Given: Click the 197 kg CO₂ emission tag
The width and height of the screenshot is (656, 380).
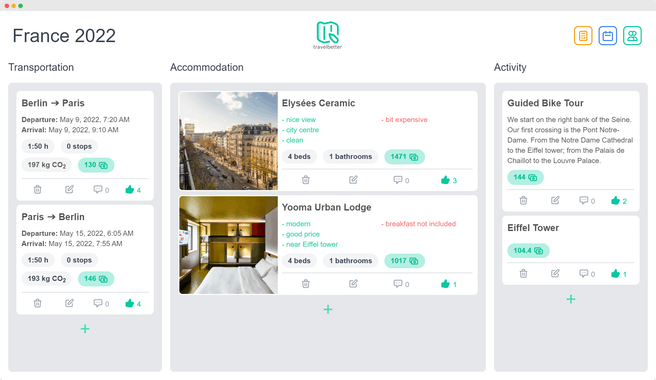Looking at the screenshot, I should [47, 165].
